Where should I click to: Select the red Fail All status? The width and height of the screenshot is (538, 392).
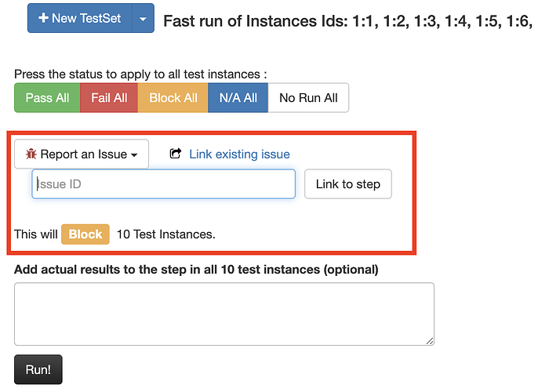click(x=109, y=98)
